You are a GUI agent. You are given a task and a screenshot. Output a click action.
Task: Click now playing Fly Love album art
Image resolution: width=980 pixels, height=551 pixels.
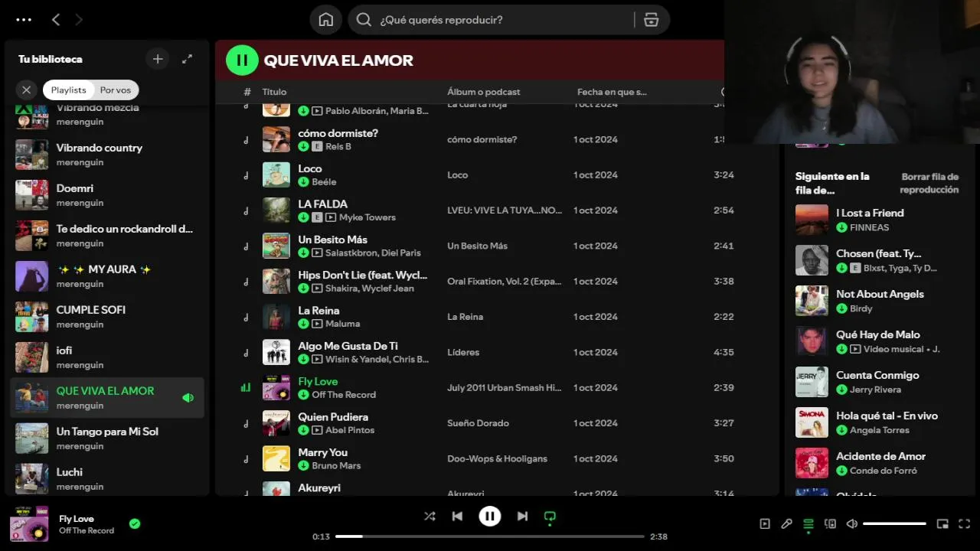point(29,524)
